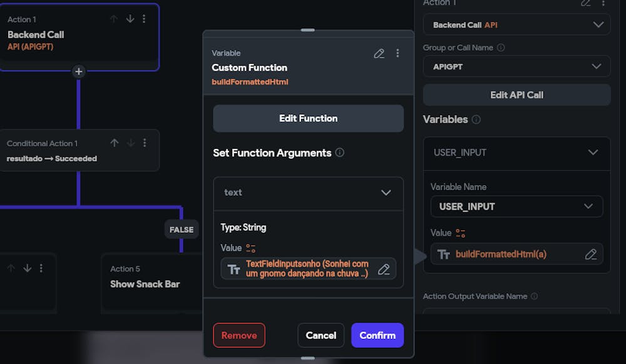Confirm the custom function settings
The width and height of the screenshot is (626, 364).
(377, 335)
